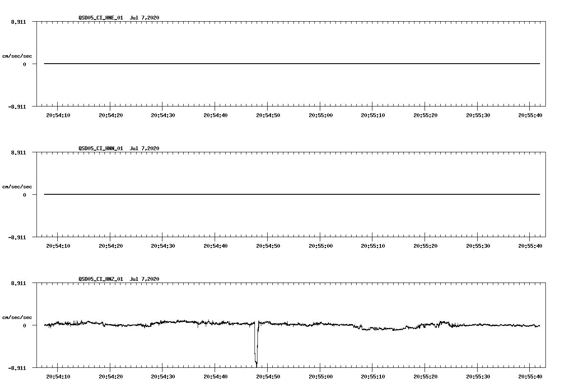Click the 20:55:40 time label on HNE axis

(x=530, y=115)
